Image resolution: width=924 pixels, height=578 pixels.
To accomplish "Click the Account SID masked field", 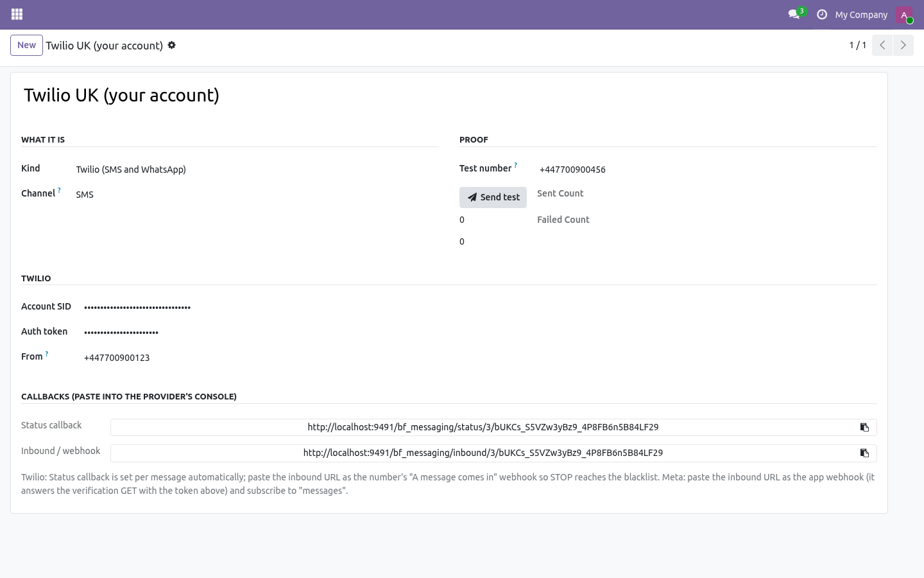I will 480,307.
